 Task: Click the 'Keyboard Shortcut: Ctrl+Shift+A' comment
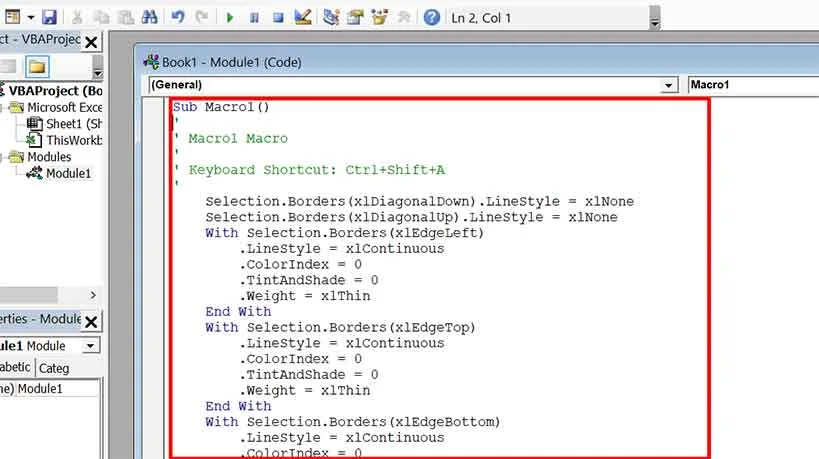pyautogui.click(x=317, y=170)
